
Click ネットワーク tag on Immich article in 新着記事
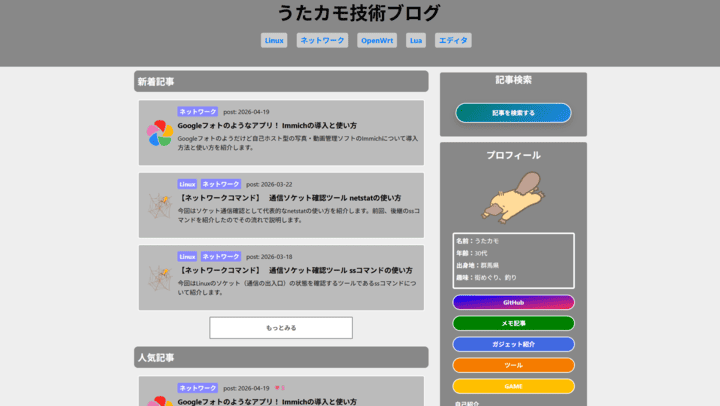coord(197,112)
